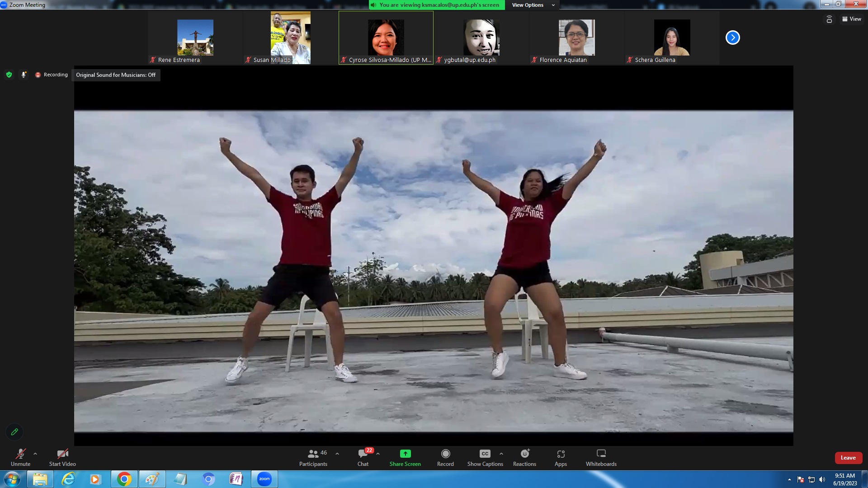Viewport: 868px width, 488px height.
Task: Click the green Share Screen button
Action: click(x=405, y=457)
